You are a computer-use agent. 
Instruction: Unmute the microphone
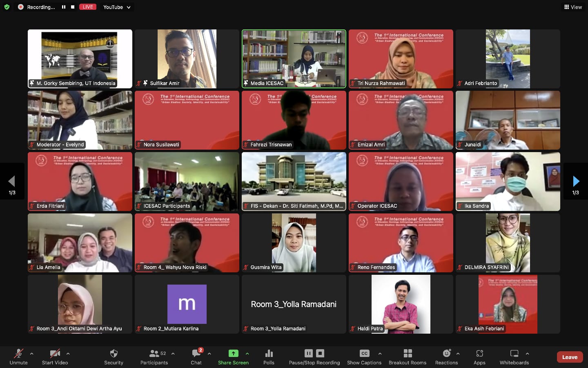pos(18,357)
